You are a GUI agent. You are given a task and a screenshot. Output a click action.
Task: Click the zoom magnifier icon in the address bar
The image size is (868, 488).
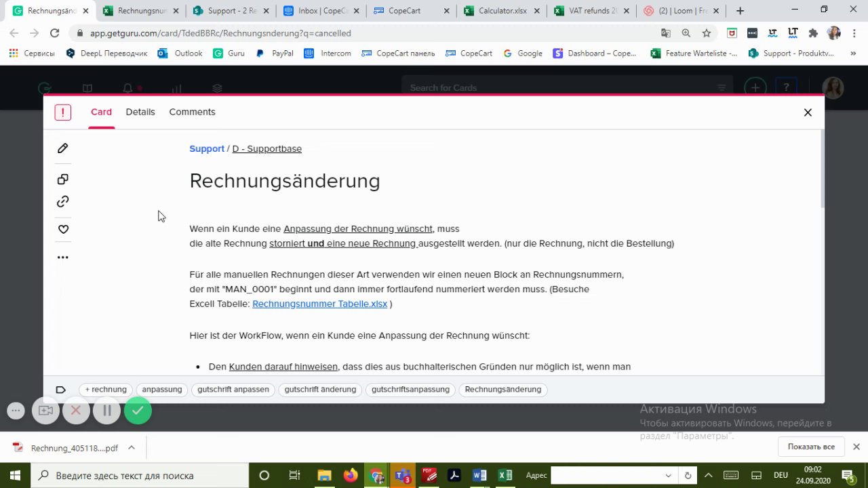point(686,33)
